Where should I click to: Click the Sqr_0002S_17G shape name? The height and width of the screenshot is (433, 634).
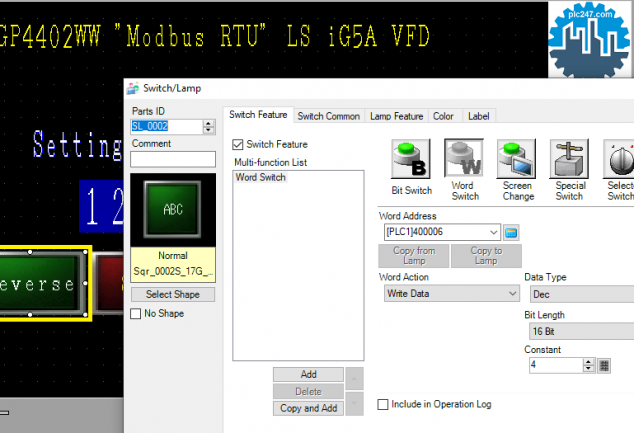tap(173, 271)
